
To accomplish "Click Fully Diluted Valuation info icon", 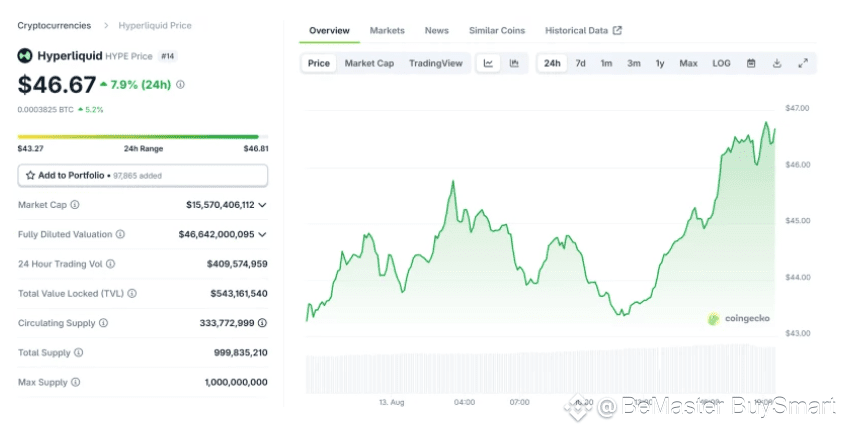I will pyautogui.click(x=120, y=234).
